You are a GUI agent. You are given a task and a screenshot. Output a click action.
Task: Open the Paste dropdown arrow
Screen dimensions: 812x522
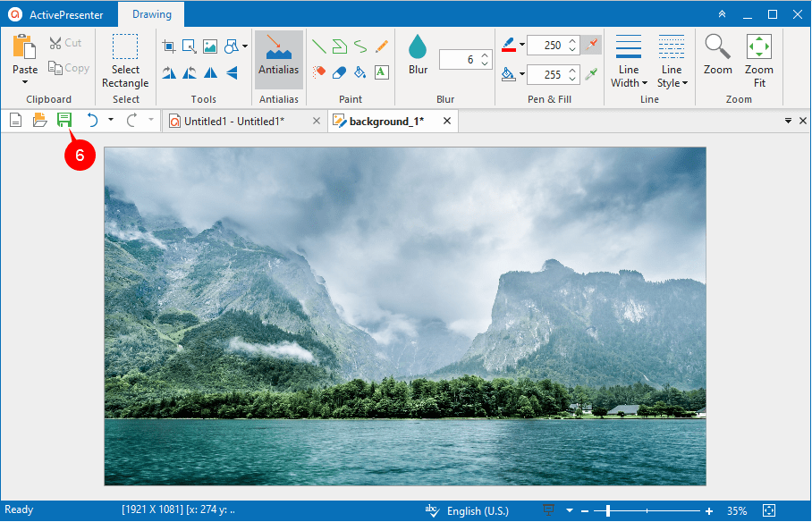25,82
